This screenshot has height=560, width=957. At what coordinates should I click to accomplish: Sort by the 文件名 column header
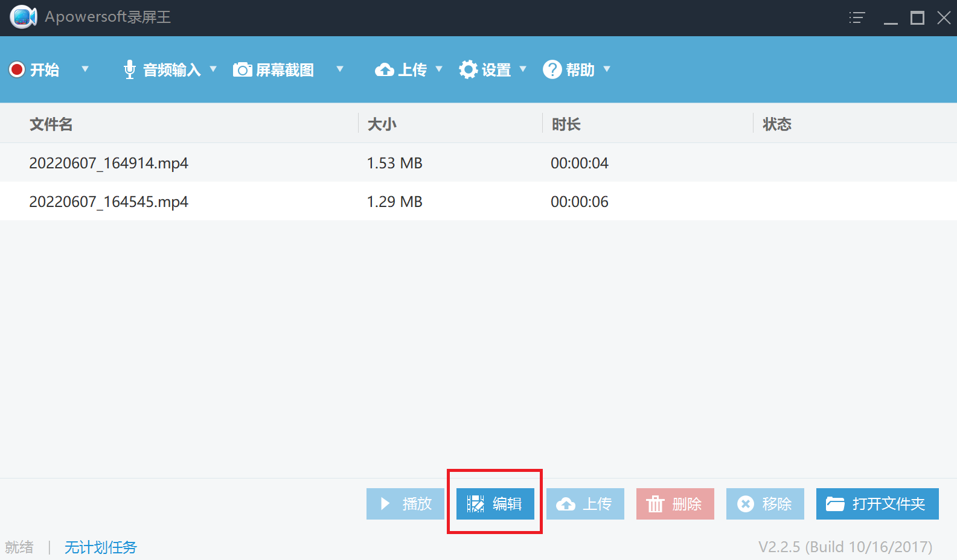(51, 124)
